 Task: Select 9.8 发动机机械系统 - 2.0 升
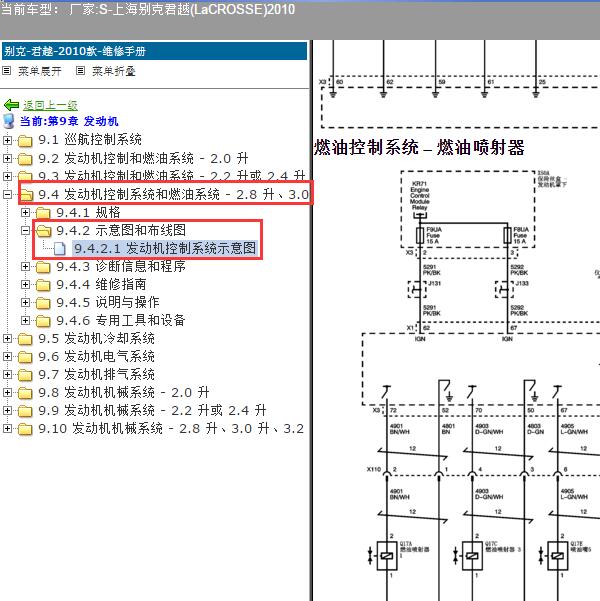tap(124, 392)
